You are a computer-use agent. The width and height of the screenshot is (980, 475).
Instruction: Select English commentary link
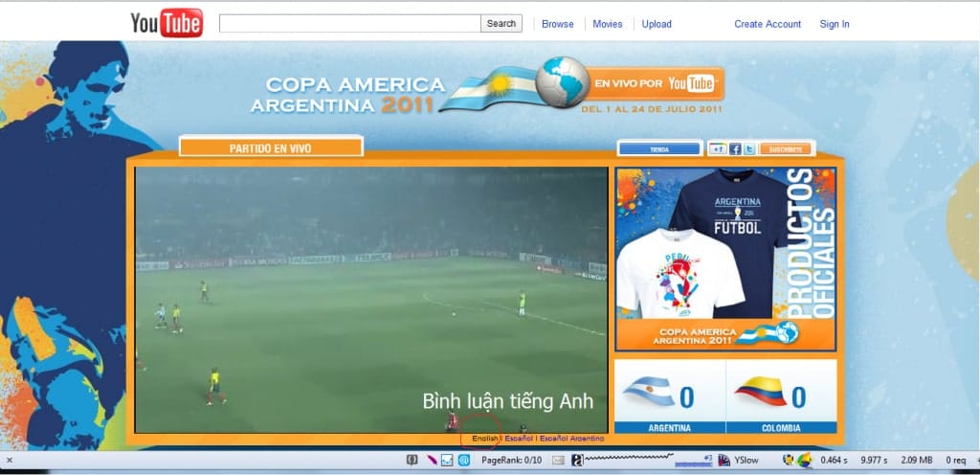click(485, 439)
